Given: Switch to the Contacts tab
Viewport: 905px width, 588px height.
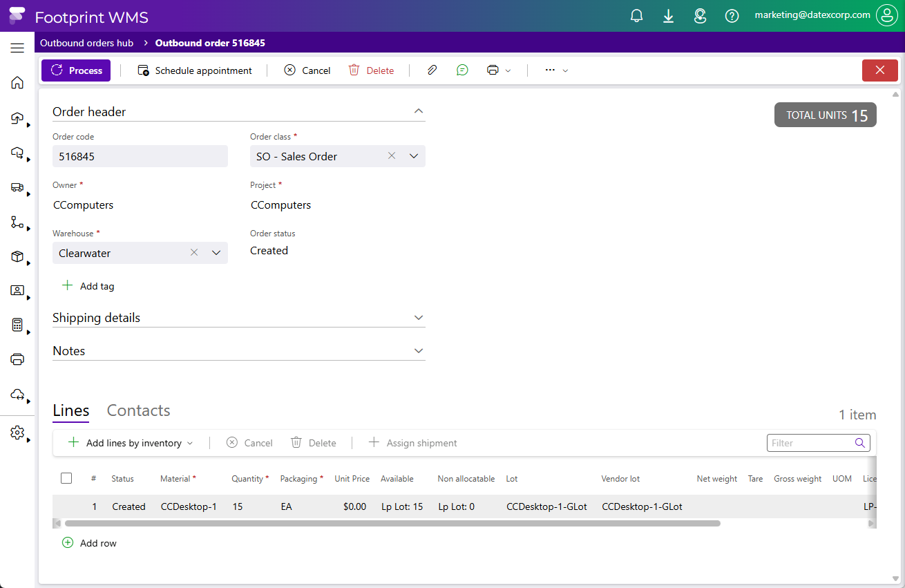Looking at the screenshot, I should (138, 410).
